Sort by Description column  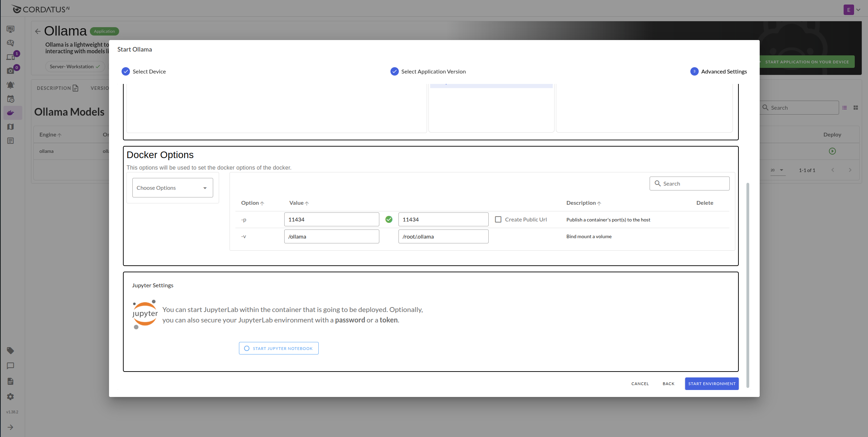pos(583,203)
